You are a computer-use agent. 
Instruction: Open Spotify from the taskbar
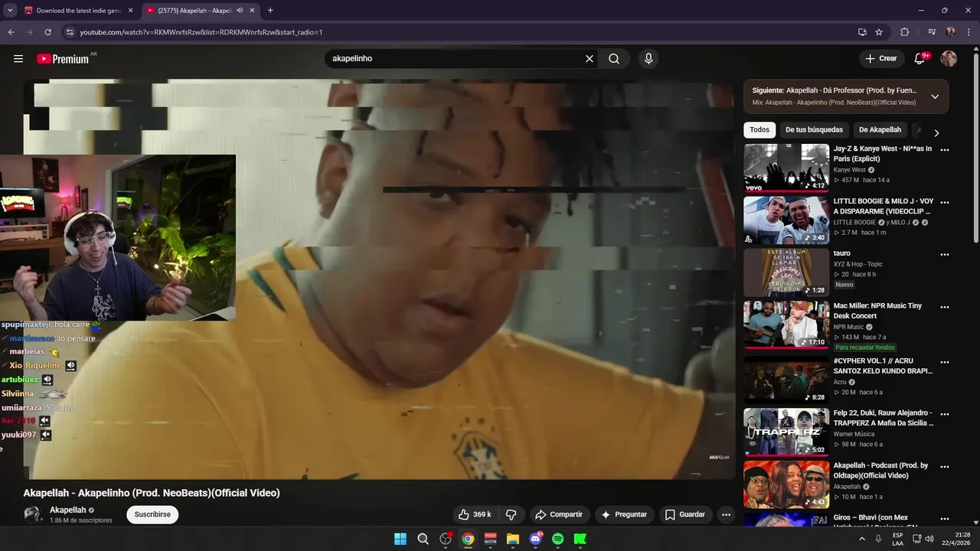coord(558,539)
